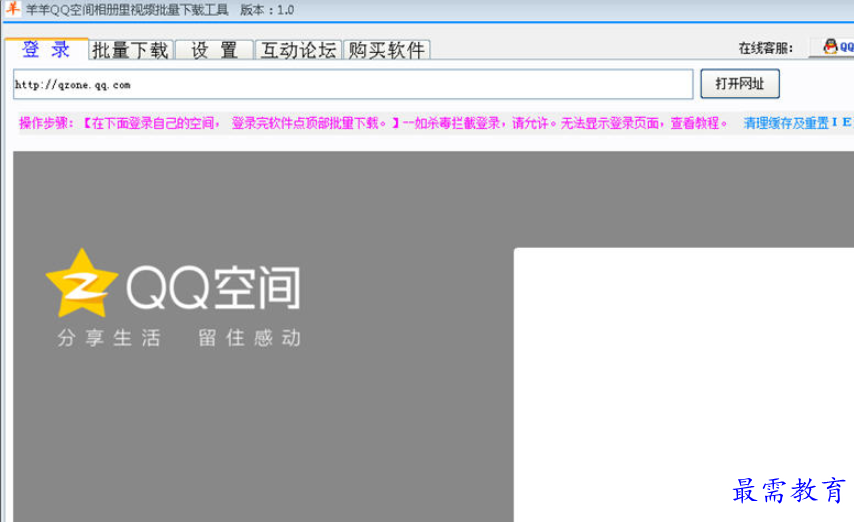Image resolution: width=854 pixels, height=522 pixels.
Task: Click the 分享生活 留住感动 slogan text
Action: [179, 338]
